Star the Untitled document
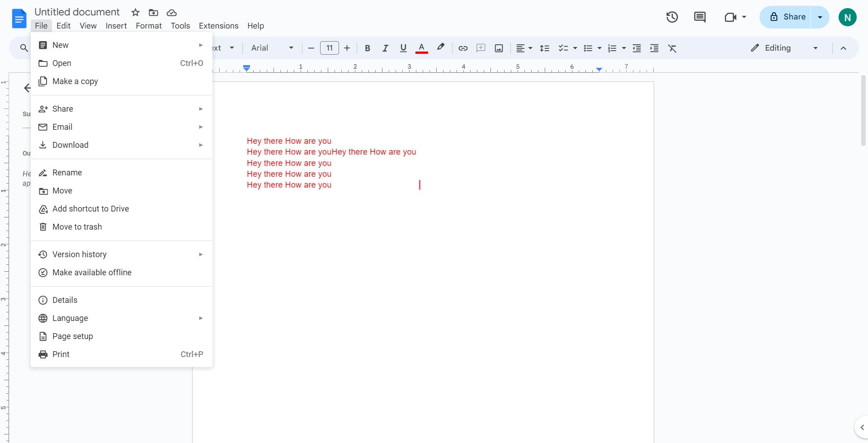 (135, 12)
